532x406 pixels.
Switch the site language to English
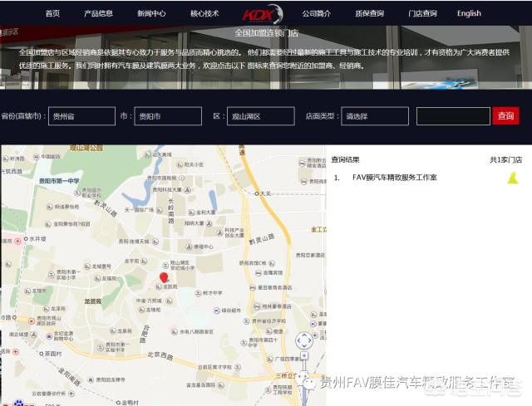pos(469,13)
